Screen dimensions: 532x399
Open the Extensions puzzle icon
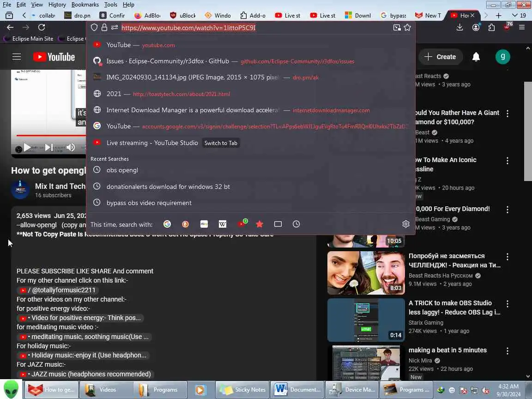[491, 28]
